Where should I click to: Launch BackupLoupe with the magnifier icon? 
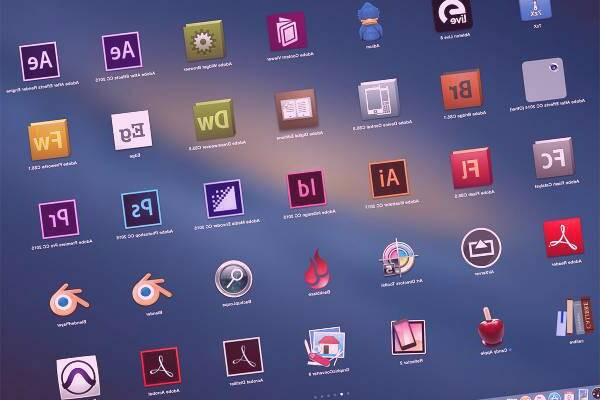pyautogui.click(x=234, y=277)
